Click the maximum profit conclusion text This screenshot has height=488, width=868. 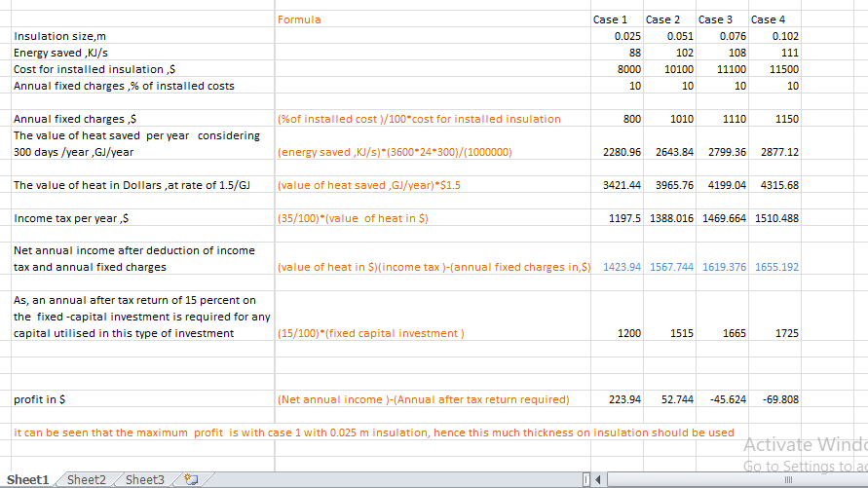(x=374, y=432)
